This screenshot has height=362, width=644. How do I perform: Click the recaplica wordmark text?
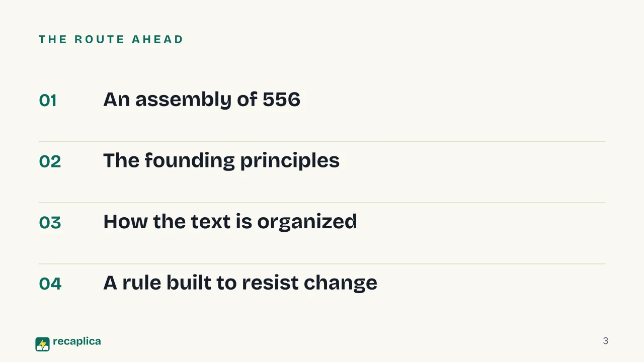click(x=76, y=341)
